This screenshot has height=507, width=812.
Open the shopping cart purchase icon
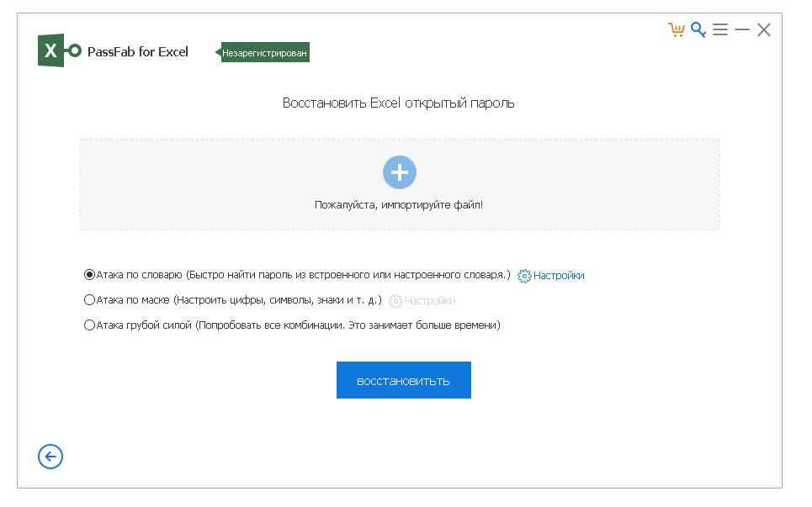(677, 29)
